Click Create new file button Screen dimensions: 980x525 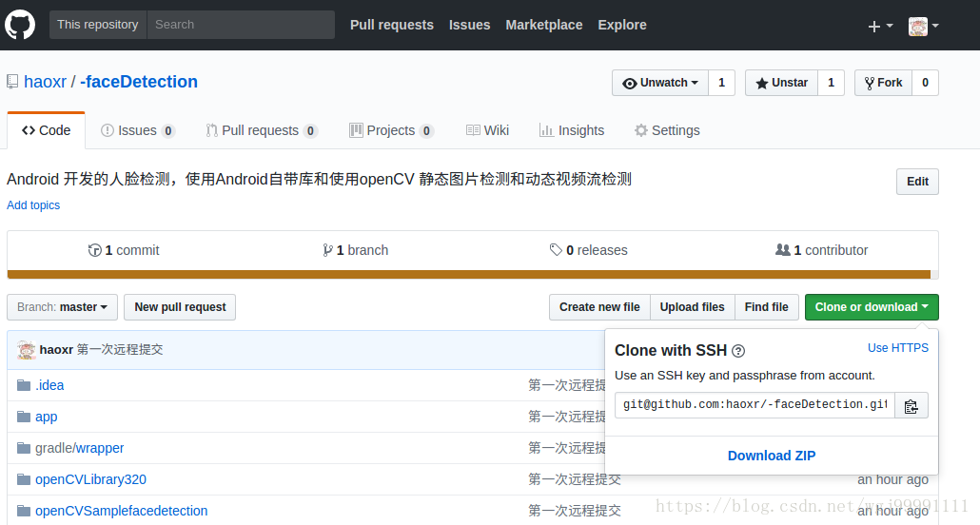(x=599, y=307)
